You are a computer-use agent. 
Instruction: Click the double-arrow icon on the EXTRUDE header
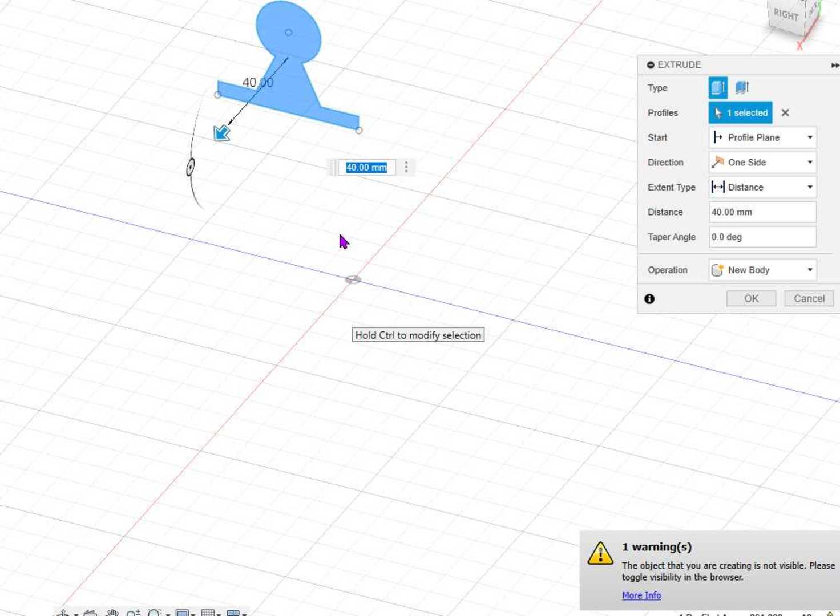835,65
